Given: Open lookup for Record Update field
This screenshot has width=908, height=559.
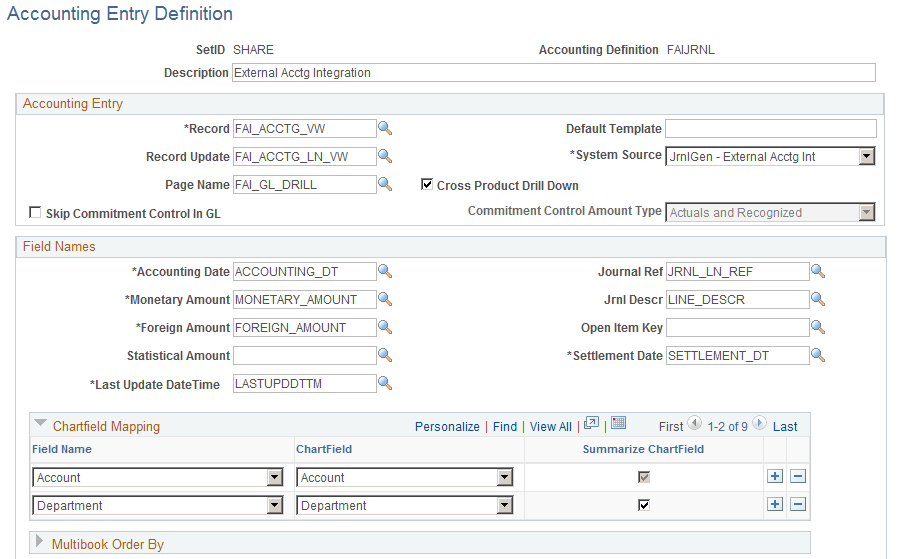Looking at the screenshot, I should [x=385, y=156].
